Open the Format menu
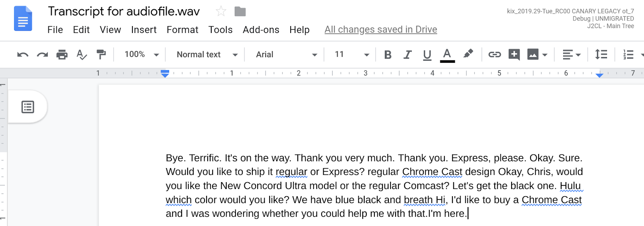The width and height of the screenshot is (644, 226). coord(182,30)
